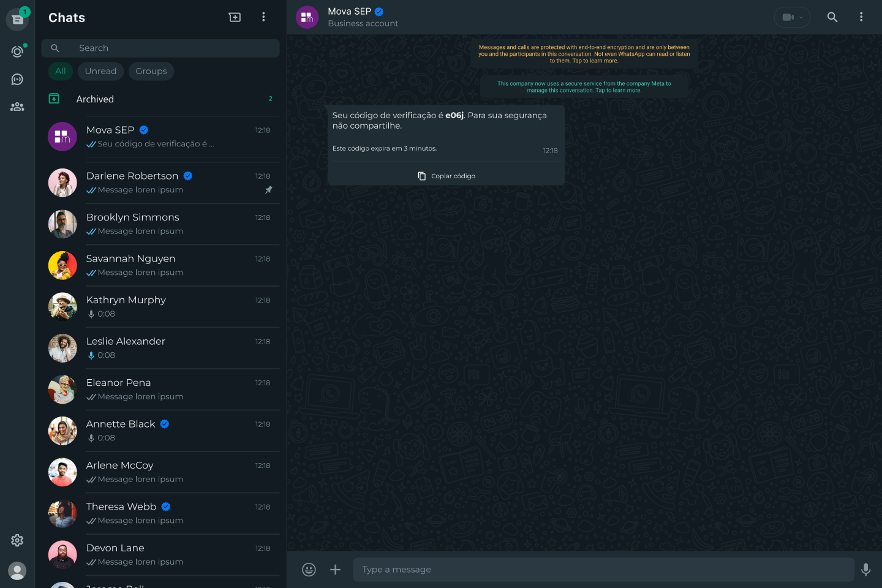
Task: Open the Arlene McCoy chat
Action: (160, 472)
